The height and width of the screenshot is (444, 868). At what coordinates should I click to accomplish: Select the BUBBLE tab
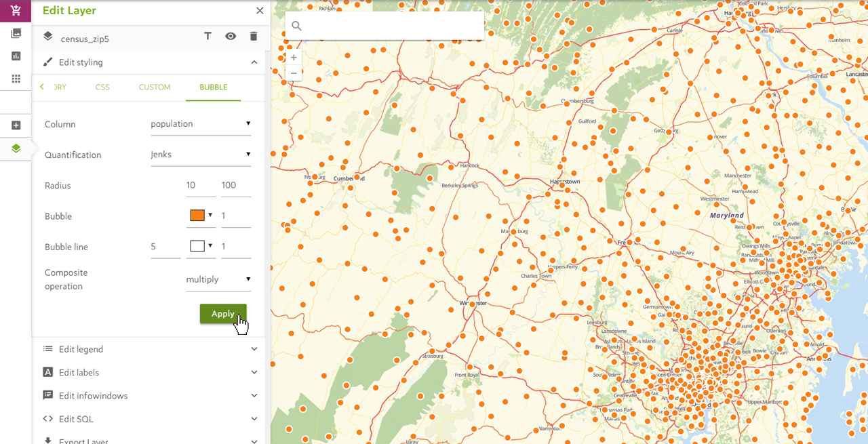(214, 87)
